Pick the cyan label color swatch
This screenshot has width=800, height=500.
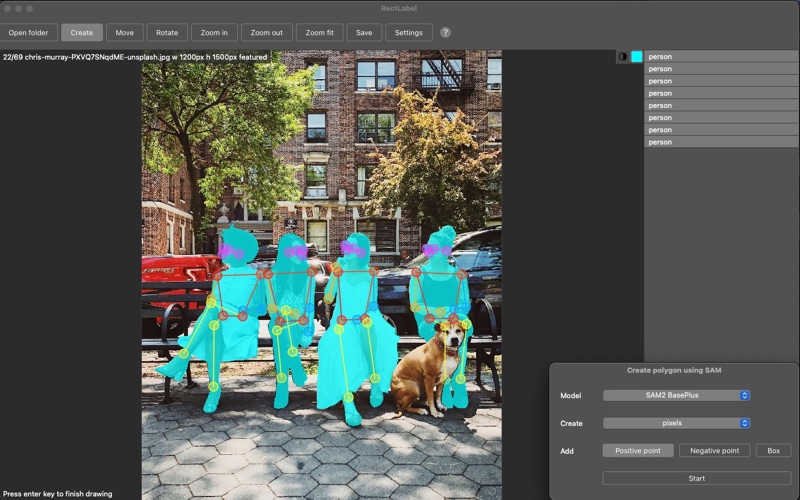[x=637, y=57]
